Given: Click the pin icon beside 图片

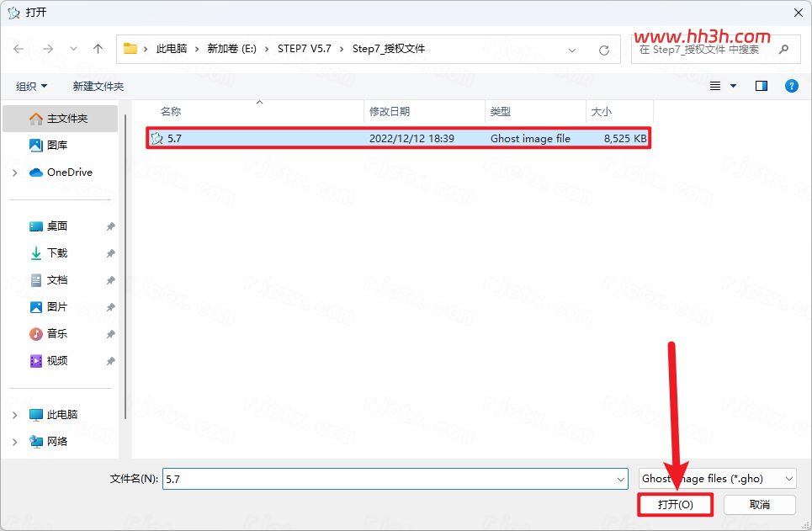Looking at the screenshot, I should click(x=110, y=307).
